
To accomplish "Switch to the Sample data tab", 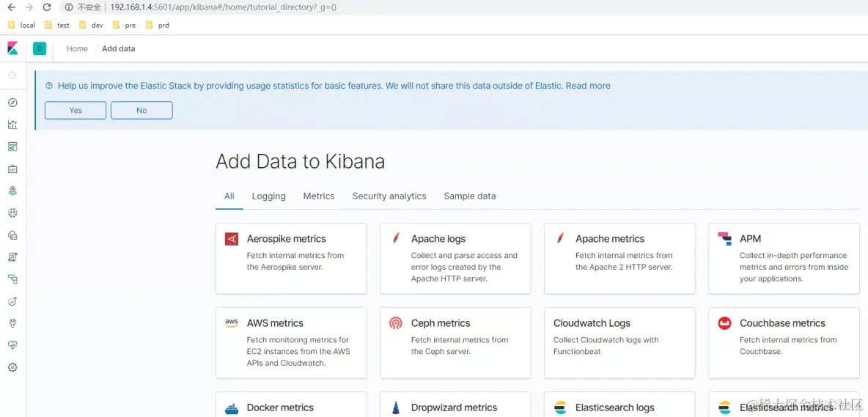I will point(470,196).
